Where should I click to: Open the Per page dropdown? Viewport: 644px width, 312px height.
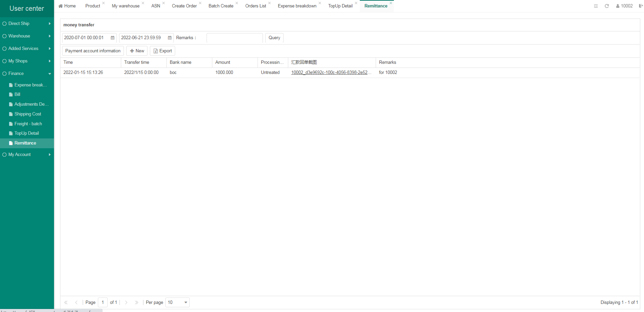[x=186, y=303]
